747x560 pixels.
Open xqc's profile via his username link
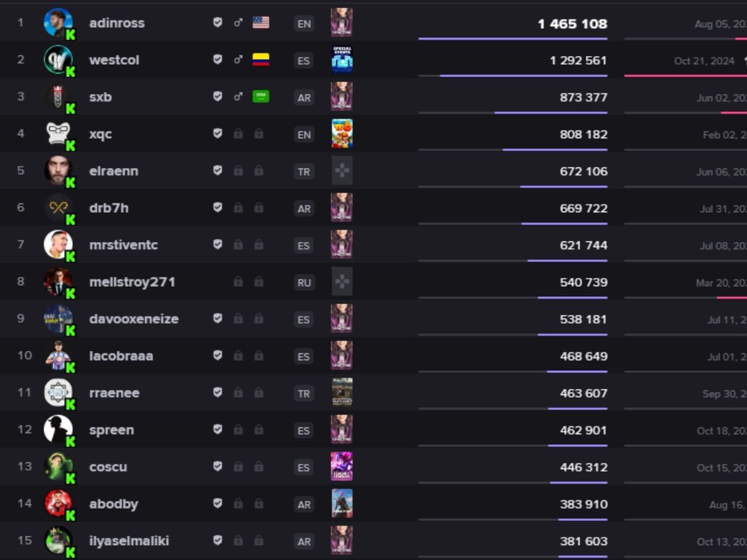101,134
